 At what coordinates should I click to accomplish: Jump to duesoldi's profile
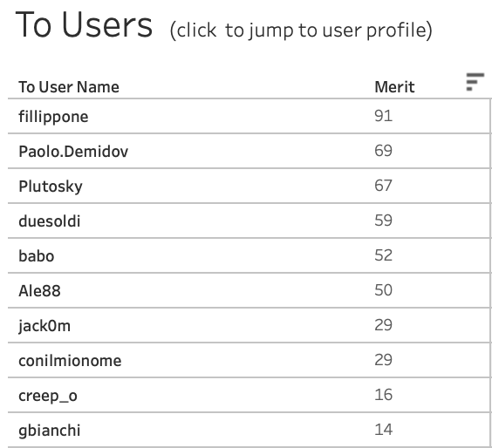[50, 221]
